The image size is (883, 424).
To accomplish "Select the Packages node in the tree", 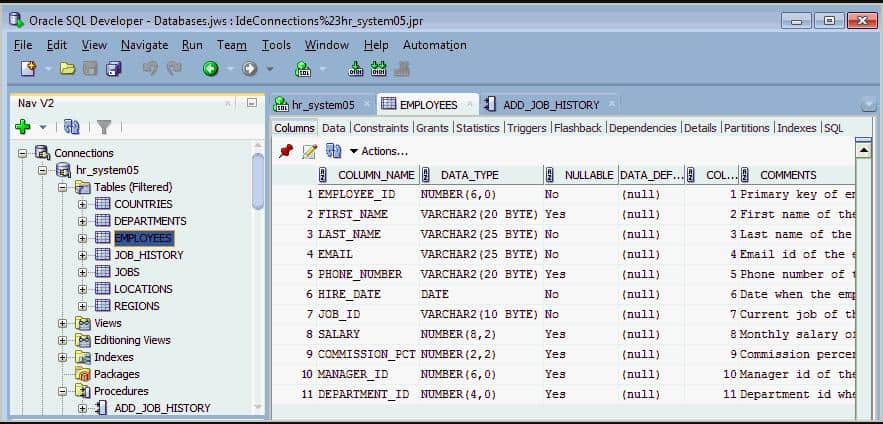I will pyautogui.click(x=117, y=374).
